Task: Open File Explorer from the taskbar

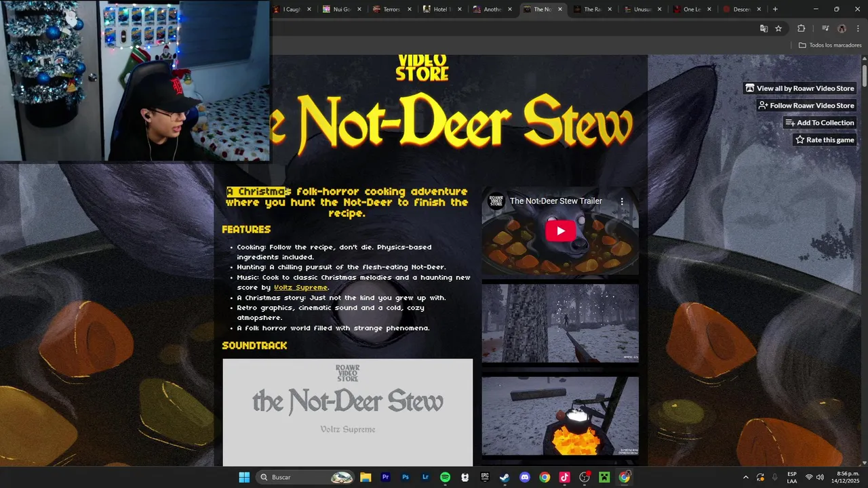Action: [x=366, y=477]
